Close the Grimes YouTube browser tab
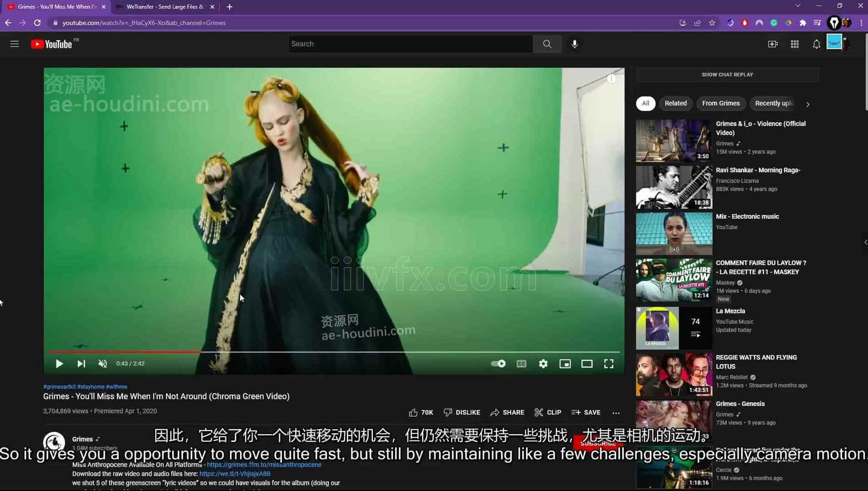This screenshot has width=868, height=491. (104, 7)
